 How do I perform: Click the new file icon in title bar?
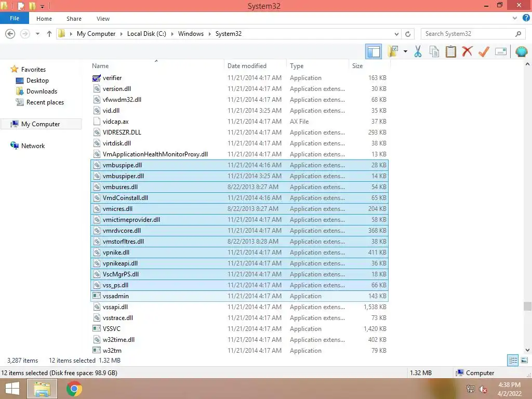coord(21,6)
